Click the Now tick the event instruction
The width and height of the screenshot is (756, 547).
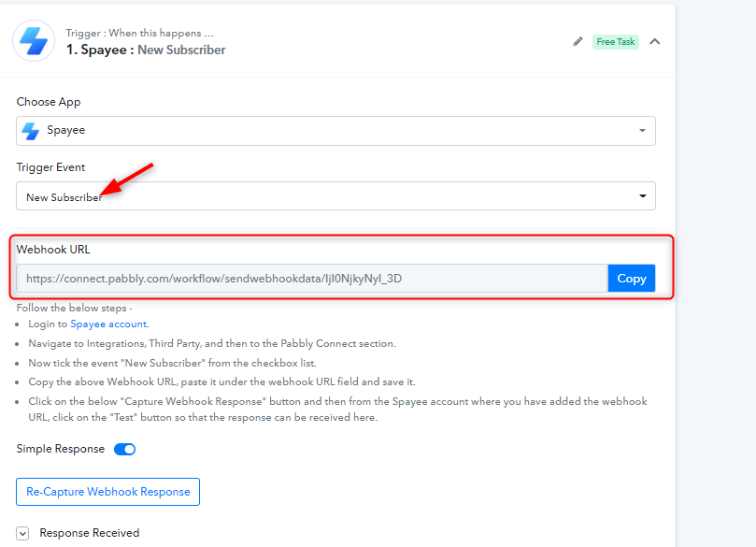(x=172, y=363)
